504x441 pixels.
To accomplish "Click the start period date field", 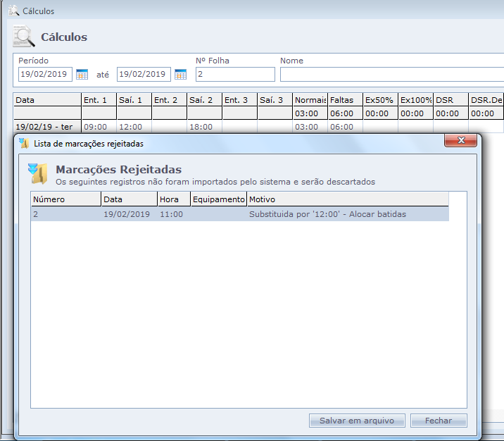I will click(x=45, y=74).
